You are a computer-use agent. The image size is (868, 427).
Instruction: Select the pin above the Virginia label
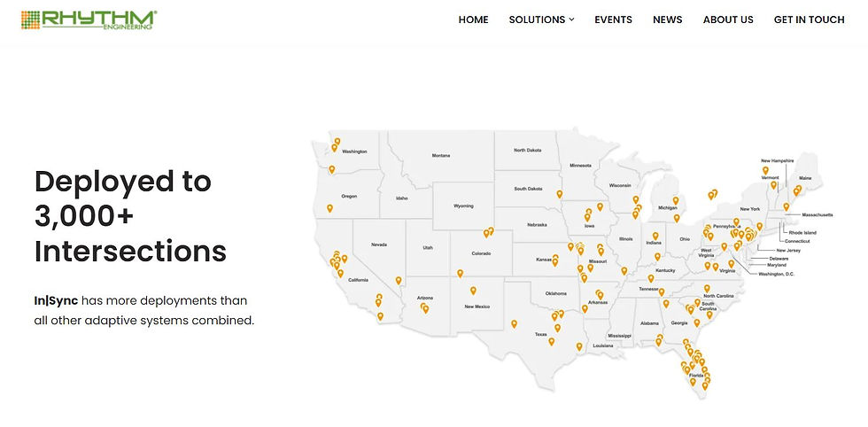(731, 264)
